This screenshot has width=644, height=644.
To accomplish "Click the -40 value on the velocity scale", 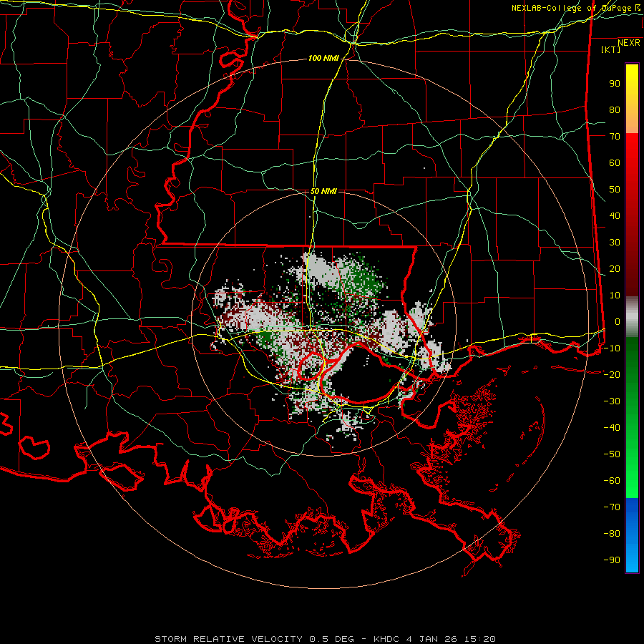I will tap(612, 428).
